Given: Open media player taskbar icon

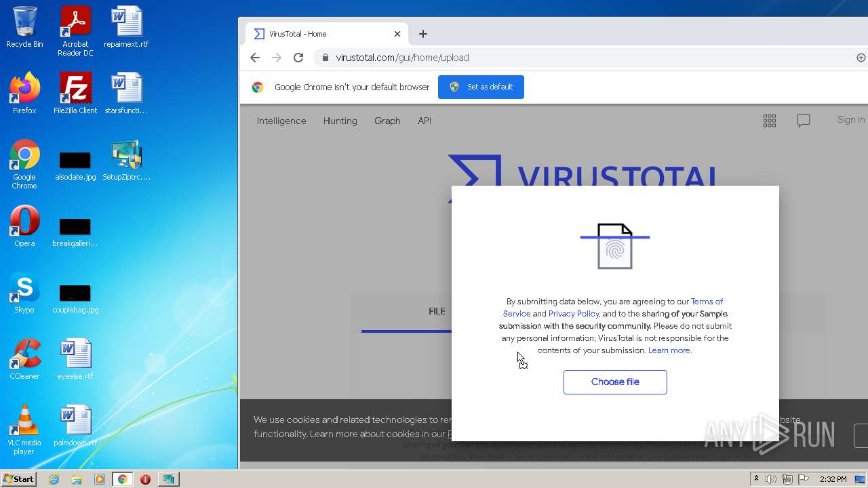Looking at the screenshot, I should click(99, 479).
